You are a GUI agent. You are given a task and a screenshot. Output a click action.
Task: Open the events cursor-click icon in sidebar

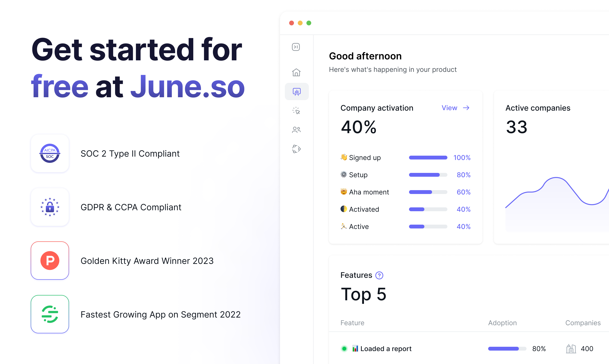[x=296, y=111]
